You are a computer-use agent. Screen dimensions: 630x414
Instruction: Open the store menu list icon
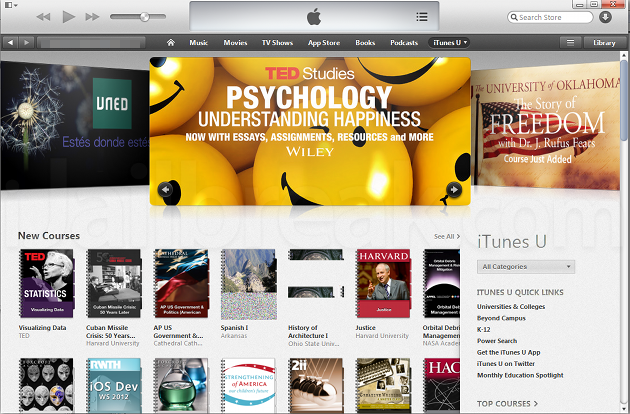click(x=570, y=42)
